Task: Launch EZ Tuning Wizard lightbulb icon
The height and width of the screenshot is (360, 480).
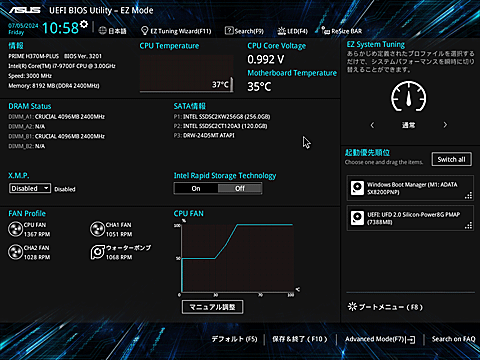Action: tap(144, 31)
